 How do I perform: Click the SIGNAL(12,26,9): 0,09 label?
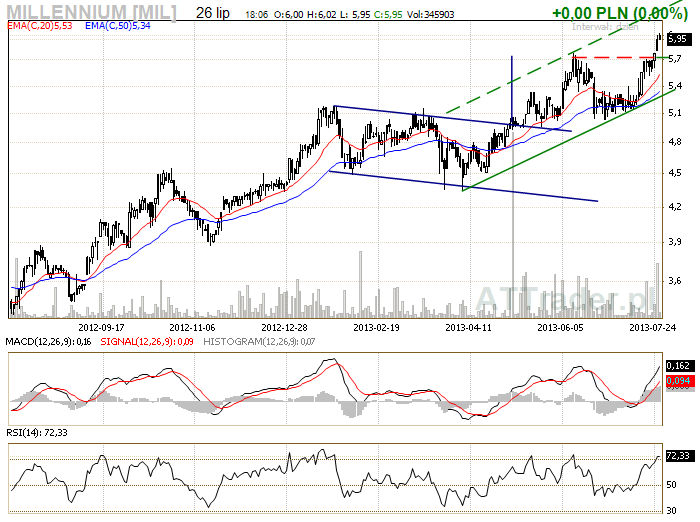(147, 342)
